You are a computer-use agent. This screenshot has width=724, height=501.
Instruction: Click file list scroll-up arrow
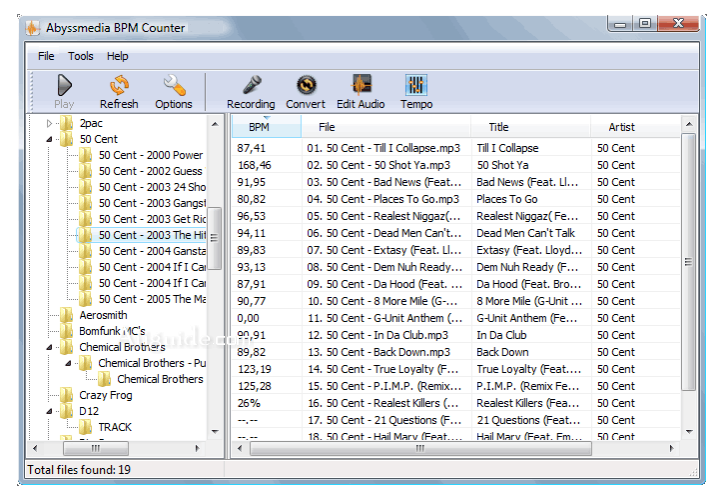[689, 124]
